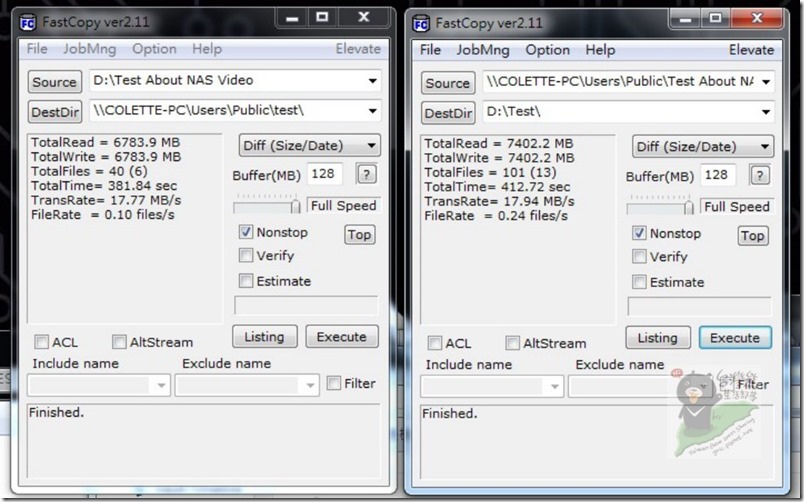
Task: Close the right FastCopy window
Action: [x=757, y=19]
